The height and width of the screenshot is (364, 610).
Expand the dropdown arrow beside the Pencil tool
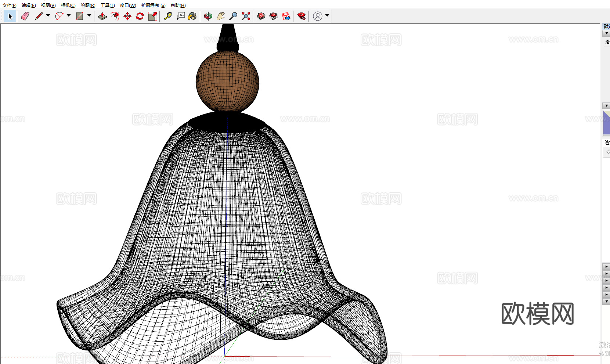48,16
